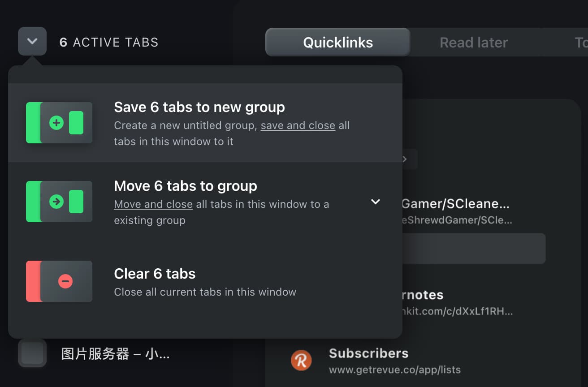Open the www.getrevue.co/app/lists link
The width and height of the screenshot is (588, 387).
tap(394, 370)
